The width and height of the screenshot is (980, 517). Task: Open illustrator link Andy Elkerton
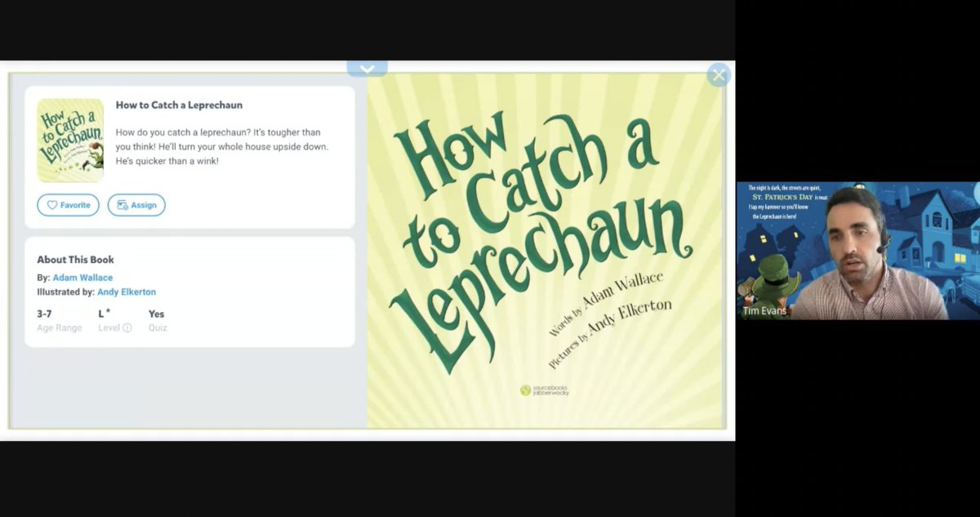pos(127,292)
